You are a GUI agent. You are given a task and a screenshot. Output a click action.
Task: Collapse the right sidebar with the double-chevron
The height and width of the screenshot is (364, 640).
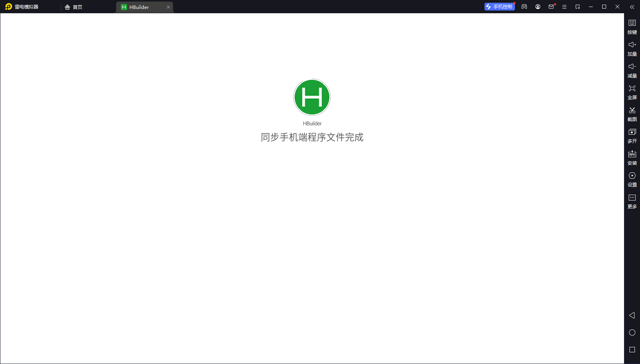pos(632,7)
